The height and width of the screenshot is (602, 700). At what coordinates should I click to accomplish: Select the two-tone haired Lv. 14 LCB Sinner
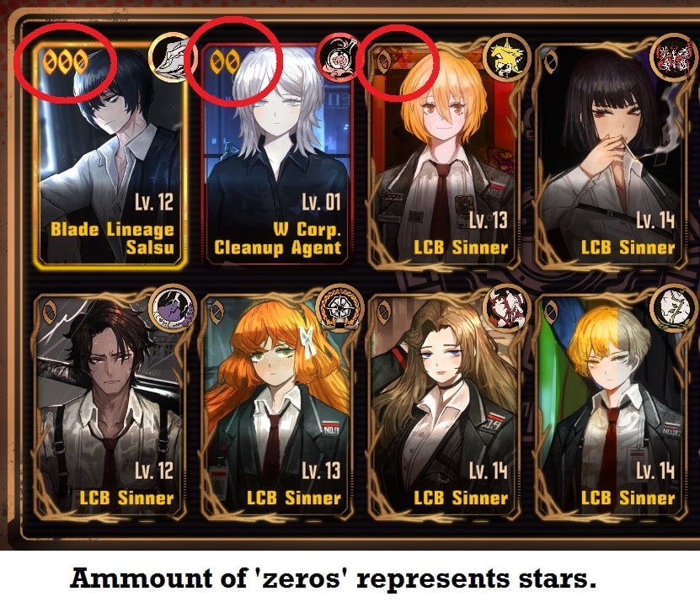point(610,406)
